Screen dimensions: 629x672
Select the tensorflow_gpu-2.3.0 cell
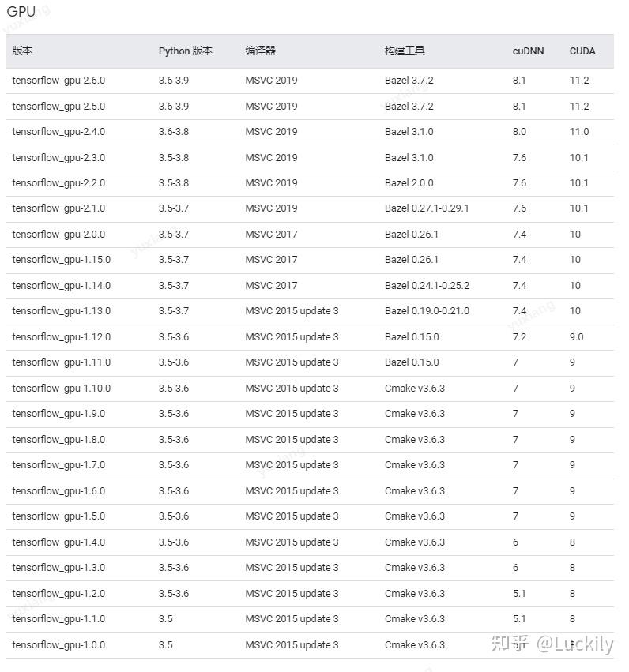click(58, 158)
